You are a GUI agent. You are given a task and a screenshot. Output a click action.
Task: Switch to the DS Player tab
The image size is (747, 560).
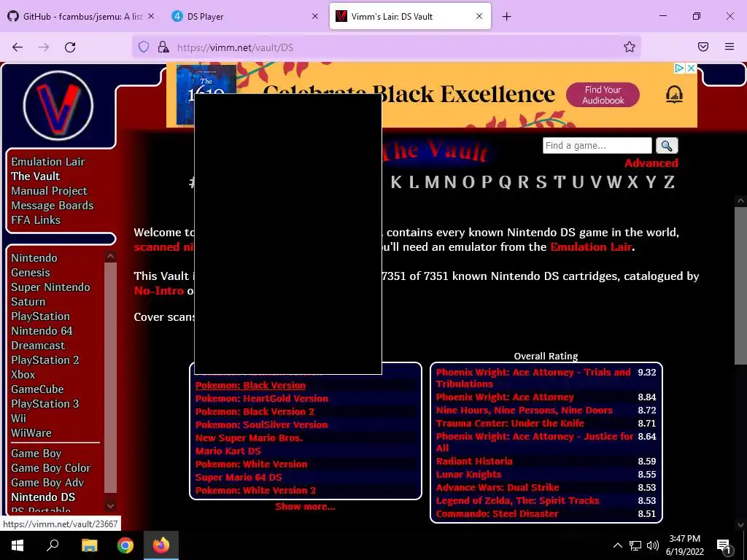tap(245, 16)
